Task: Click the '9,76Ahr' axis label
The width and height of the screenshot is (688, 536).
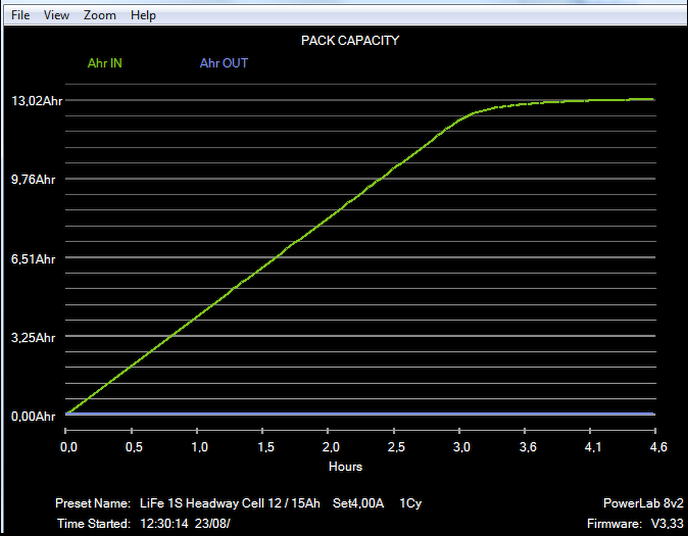Action: tap(33, 179)
